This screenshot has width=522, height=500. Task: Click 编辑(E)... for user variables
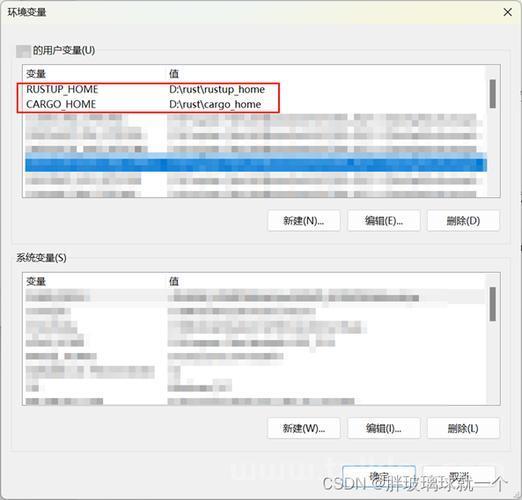[x=384, y=220]
